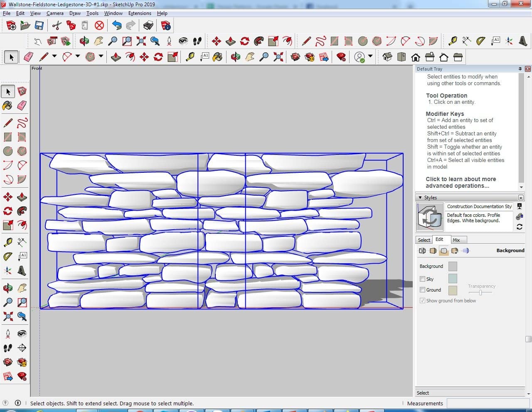Switch to the Mix tab in Styles
The width and height of the screenshot is (532, 412).
pos(456,240)
